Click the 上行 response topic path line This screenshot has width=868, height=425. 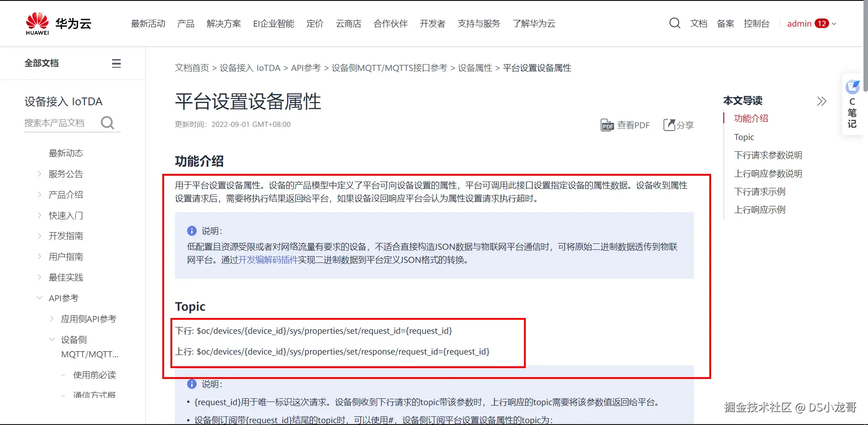pos(332,351)
